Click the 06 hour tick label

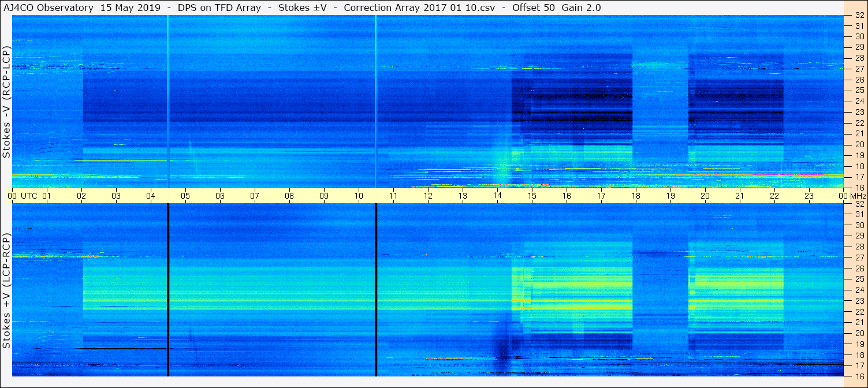point(220,196)
